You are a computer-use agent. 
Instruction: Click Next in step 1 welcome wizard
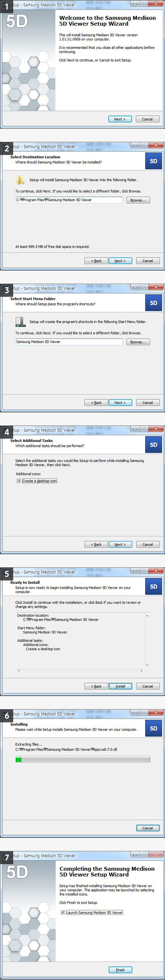(120, 119)
